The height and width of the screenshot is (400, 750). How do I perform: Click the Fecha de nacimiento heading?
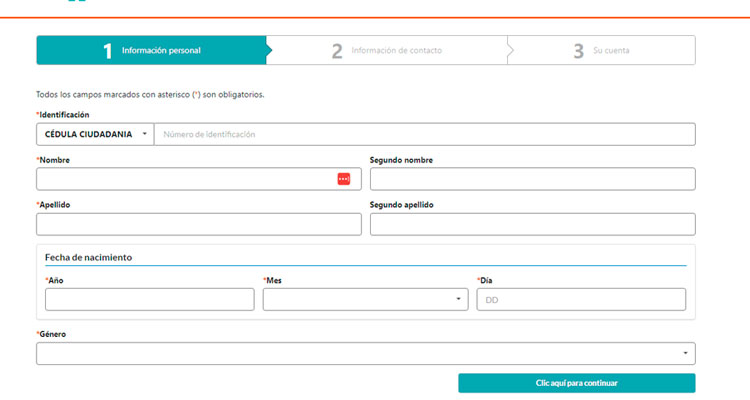pos(88,257)
